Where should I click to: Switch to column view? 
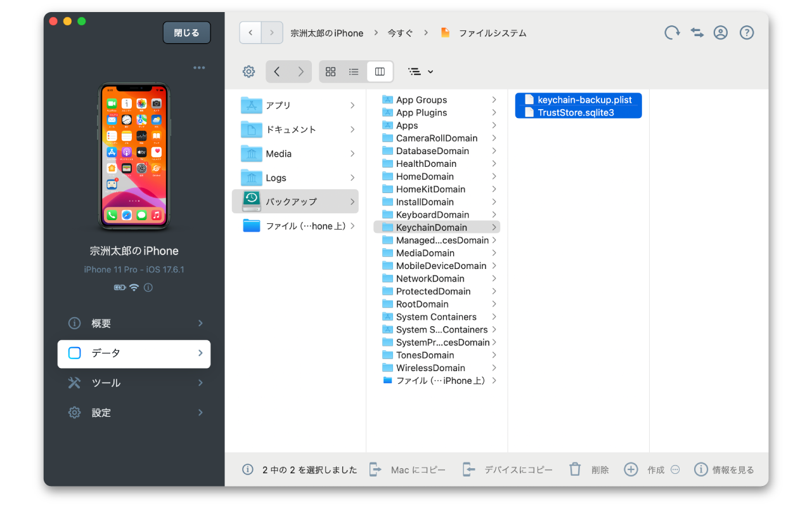coord(380,72)
